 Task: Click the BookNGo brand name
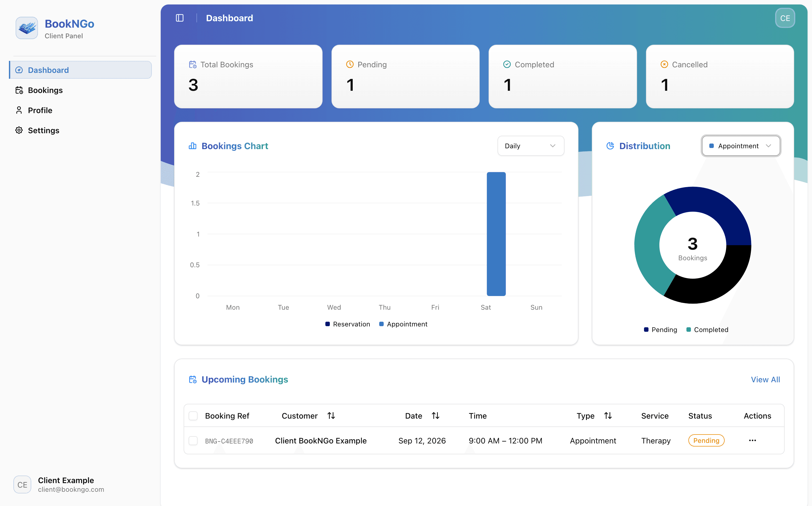tap(69, 24)
